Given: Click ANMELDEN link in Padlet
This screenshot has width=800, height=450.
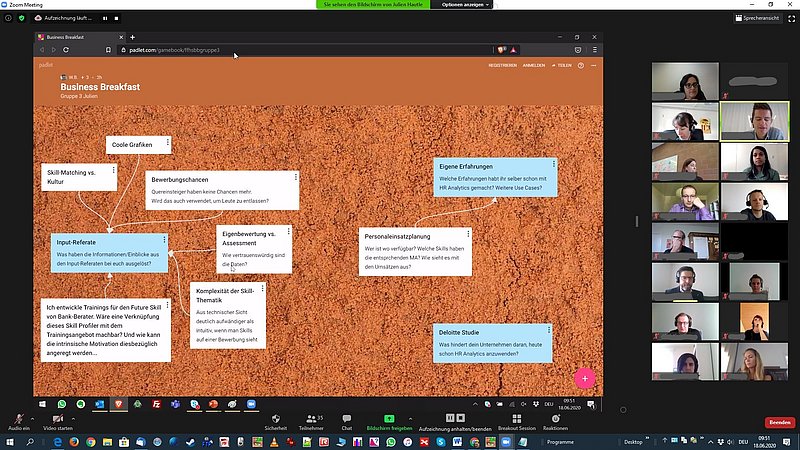Looking at the screenshot, I should pyautogui.click(x=534, y=65).
